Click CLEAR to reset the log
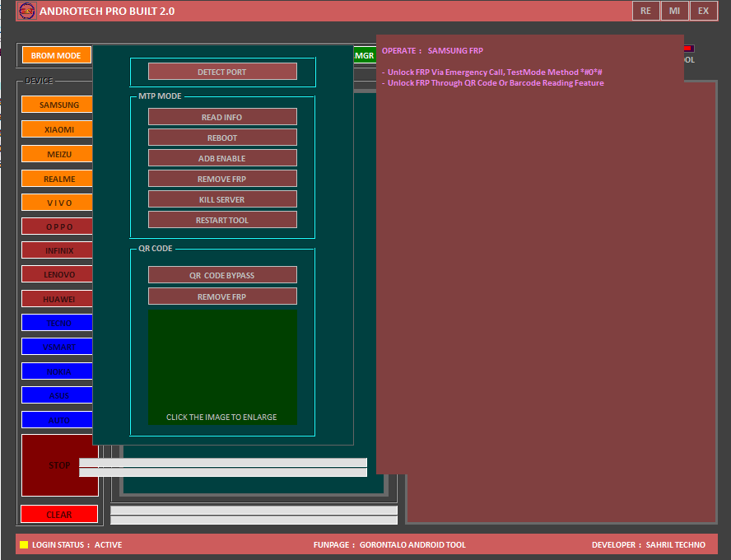Screen dimensions: 731x560 click(58, 514)
